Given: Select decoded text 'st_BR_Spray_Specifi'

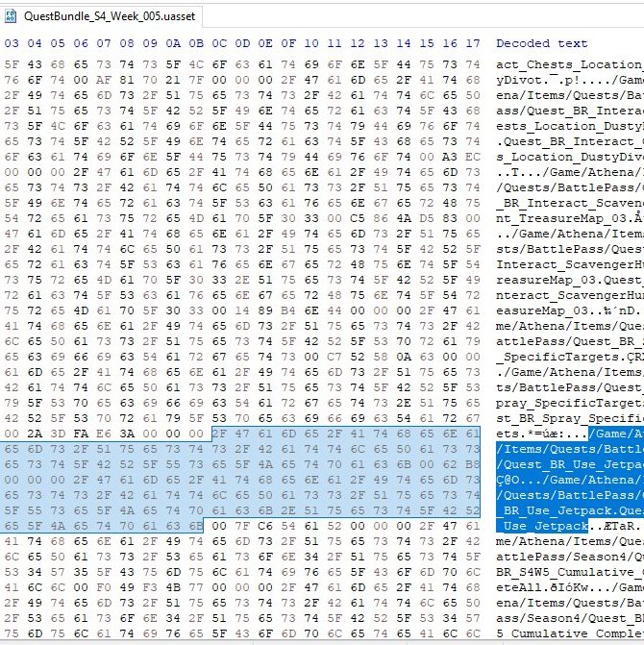Looking at the screenshot, I should click(570, 418).
